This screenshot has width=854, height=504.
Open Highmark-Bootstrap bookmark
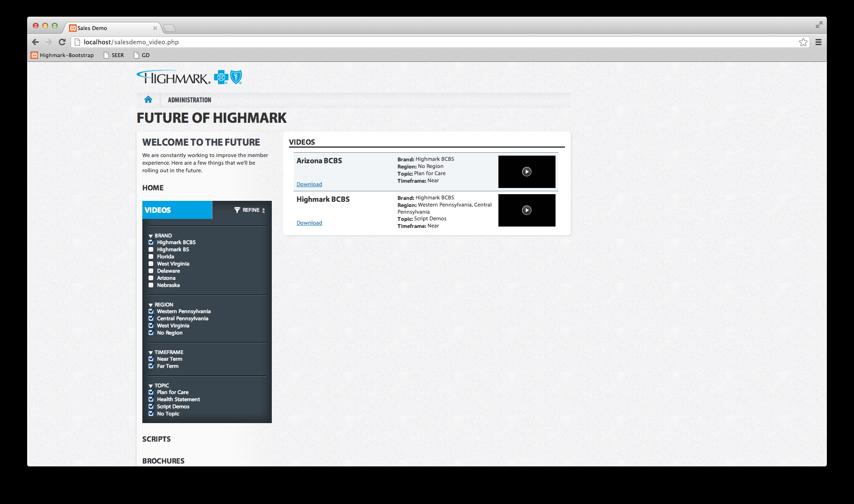coord(62,55)
